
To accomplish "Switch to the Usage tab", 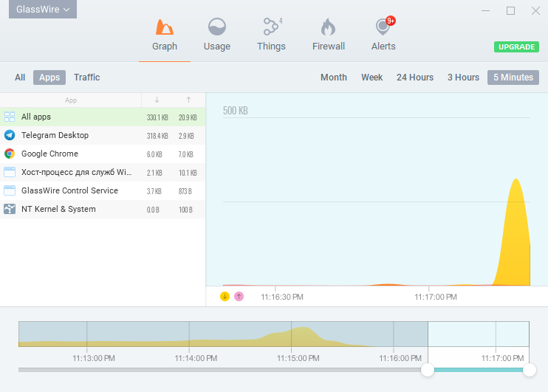I will coord(217,35).
